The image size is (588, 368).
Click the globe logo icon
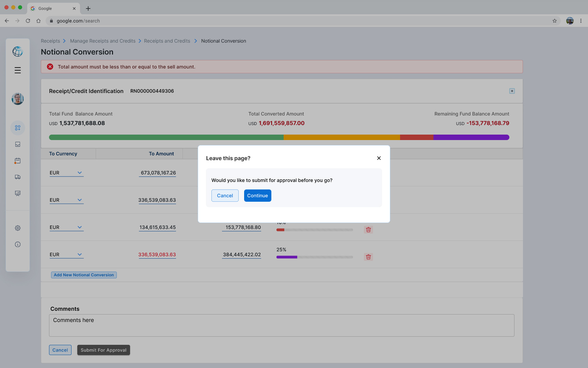18,51
